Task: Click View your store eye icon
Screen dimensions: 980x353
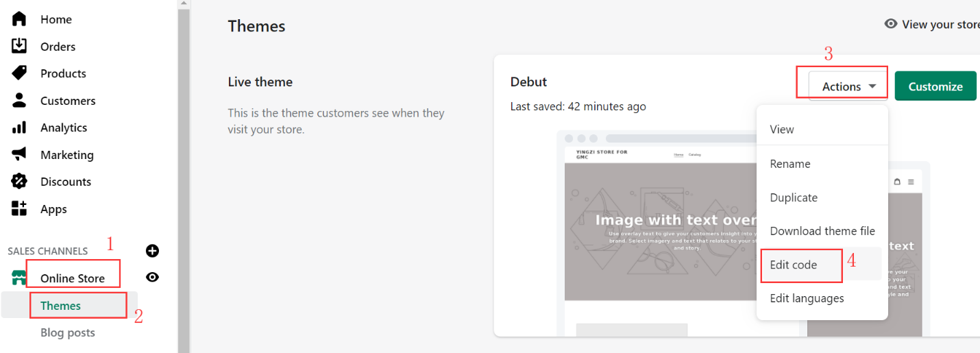Action: (x=891, y=24)
